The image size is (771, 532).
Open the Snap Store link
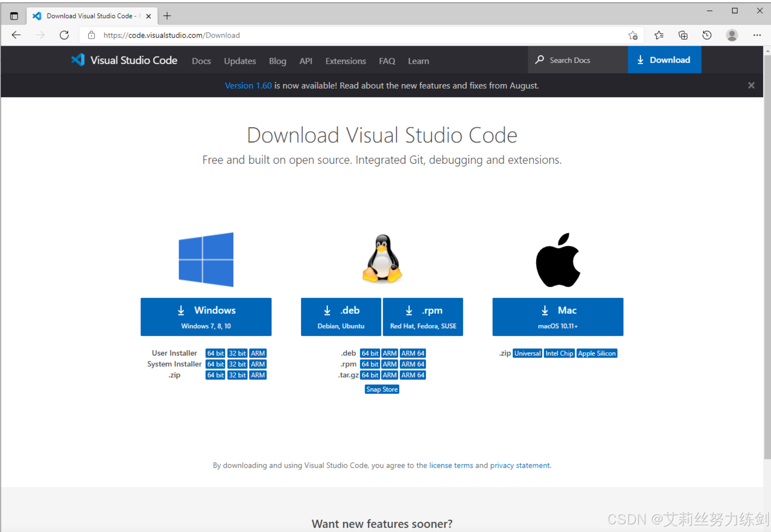tap(381, 389)
